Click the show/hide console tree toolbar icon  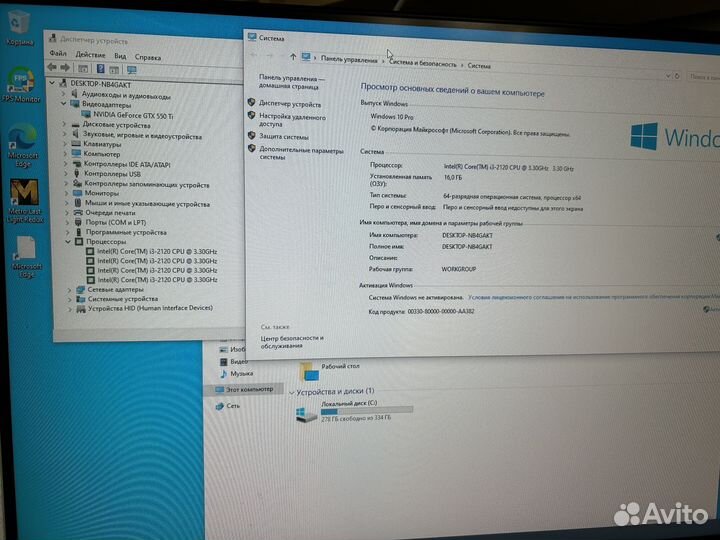(83, 68)
